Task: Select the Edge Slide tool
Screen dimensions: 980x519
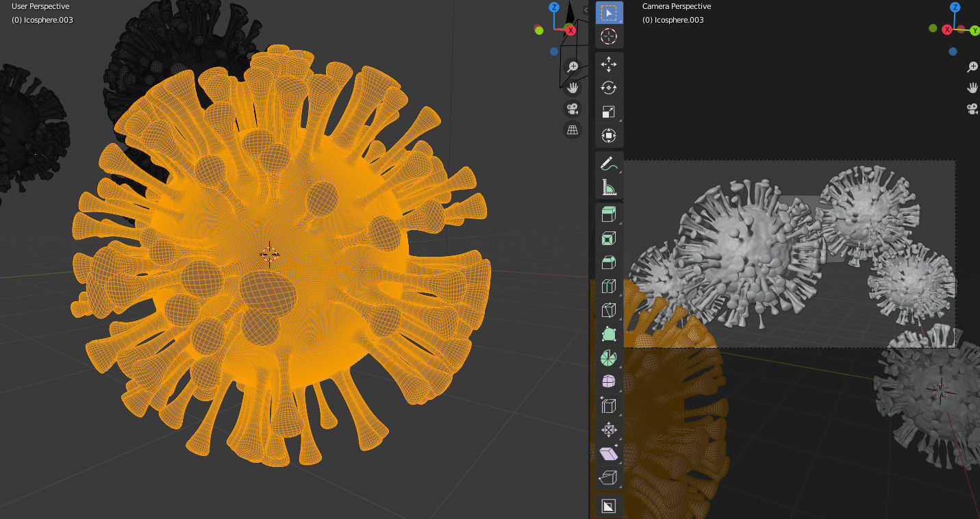Action: coord(609,405)
